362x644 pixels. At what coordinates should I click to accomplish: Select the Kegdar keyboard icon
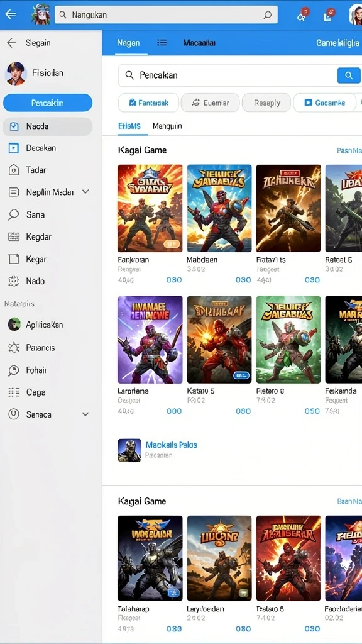(14, 237)
